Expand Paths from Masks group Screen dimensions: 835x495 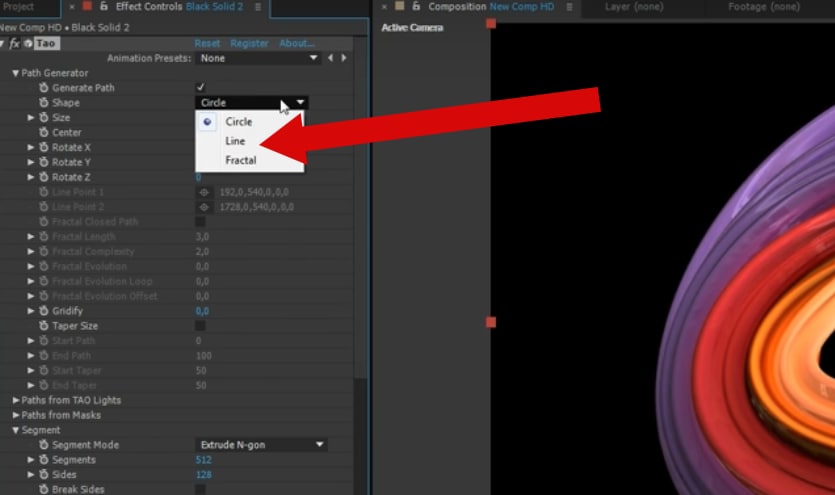coord(15,415)
